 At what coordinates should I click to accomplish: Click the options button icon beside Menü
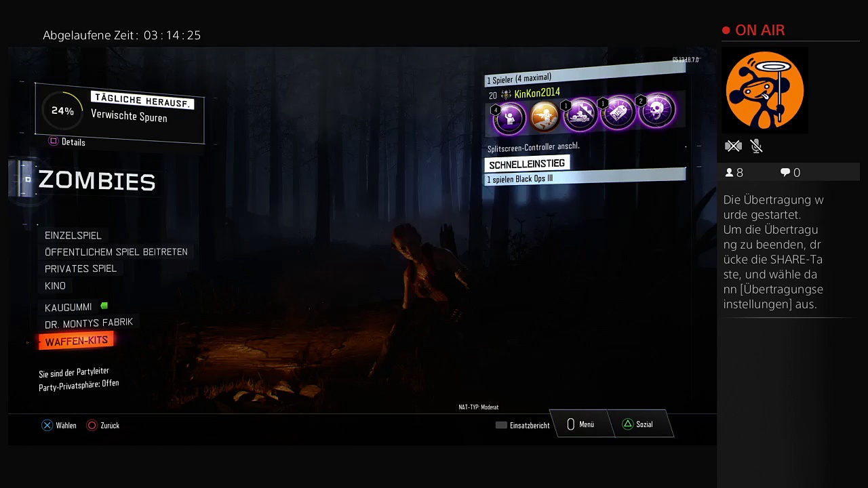(x=570, y=424)
